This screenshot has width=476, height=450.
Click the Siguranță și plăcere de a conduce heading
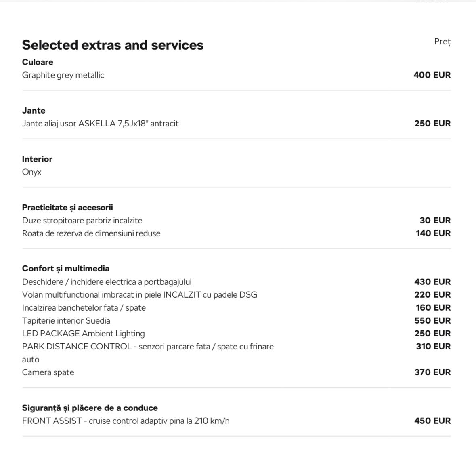coord(90,408)
